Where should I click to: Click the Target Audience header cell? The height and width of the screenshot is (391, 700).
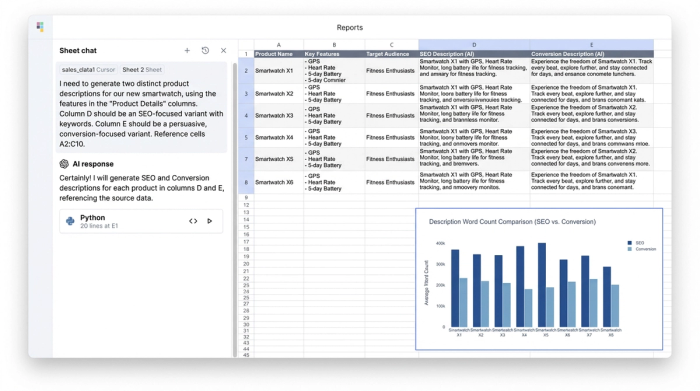pyautogui.click(x=392, y=54)
